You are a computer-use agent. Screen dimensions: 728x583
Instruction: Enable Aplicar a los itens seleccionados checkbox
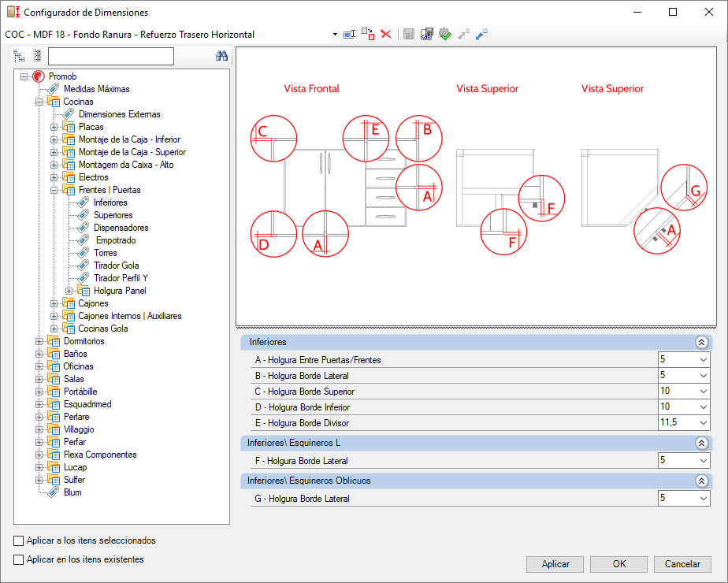19,540
